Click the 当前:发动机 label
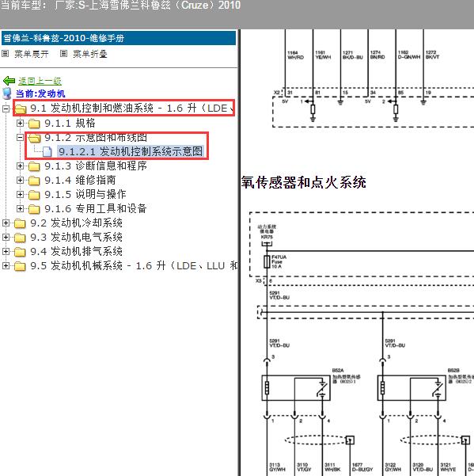Image resolution: width=474 pixels, height=476 pixels. click(x=40, y=93)
